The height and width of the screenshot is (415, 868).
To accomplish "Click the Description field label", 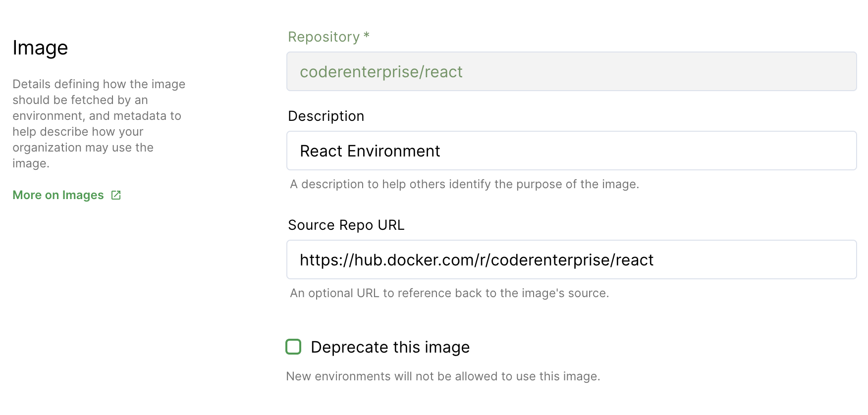I will click(326, 116).
